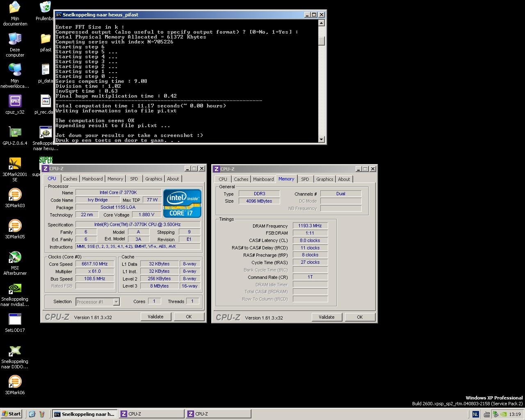Viewport: 525px width, 420px height.
Task: Open the cpuz_x32 desktop icon
Action: tap(15, 101)
